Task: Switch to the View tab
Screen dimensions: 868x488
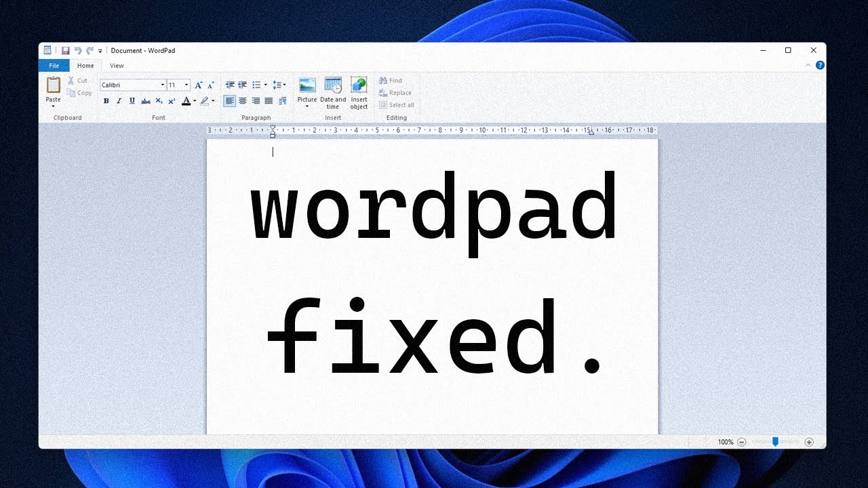Action: tap(117, 66)
